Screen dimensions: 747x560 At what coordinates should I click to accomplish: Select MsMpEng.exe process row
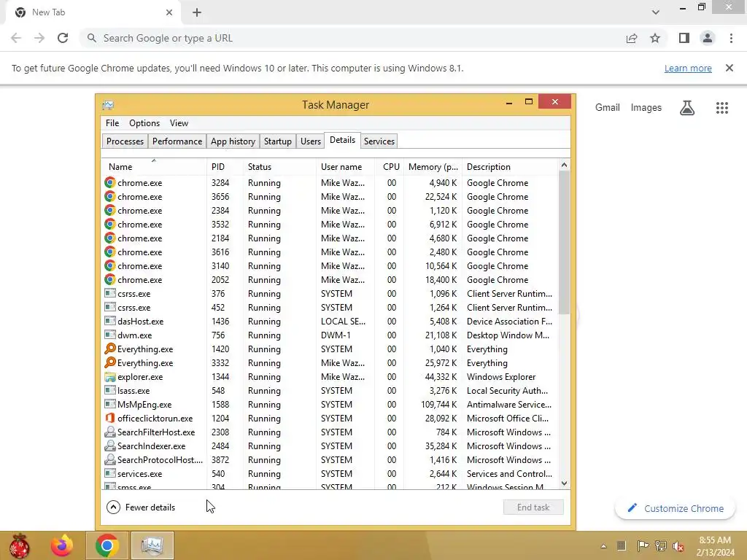click(x=330, y=404)
